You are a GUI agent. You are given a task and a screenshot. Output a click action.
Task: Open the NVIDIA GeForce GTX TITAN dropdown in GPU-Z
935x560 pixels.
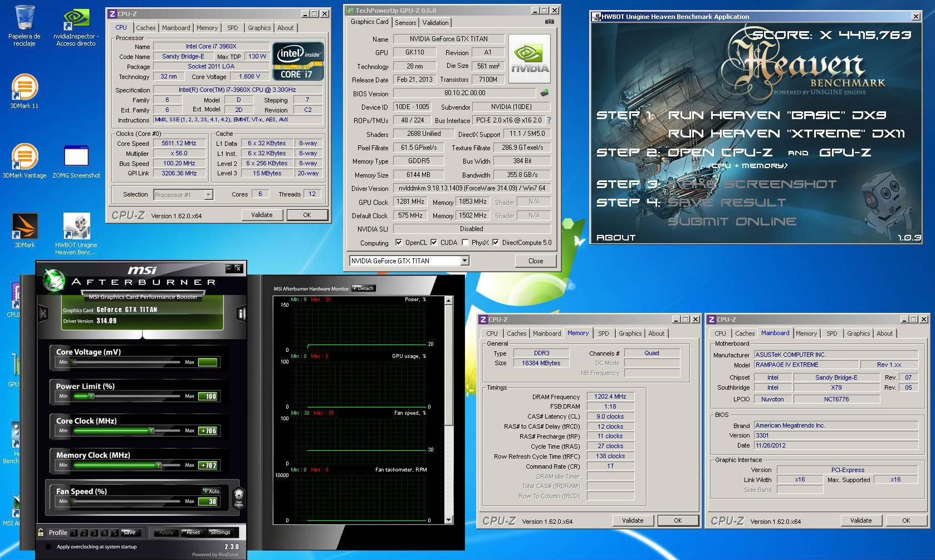[409, 261]
